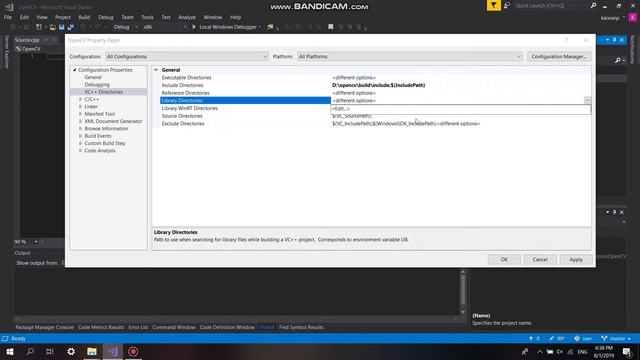Click the OK button
Screen dimensions: 640x360
tap(504, 260)
